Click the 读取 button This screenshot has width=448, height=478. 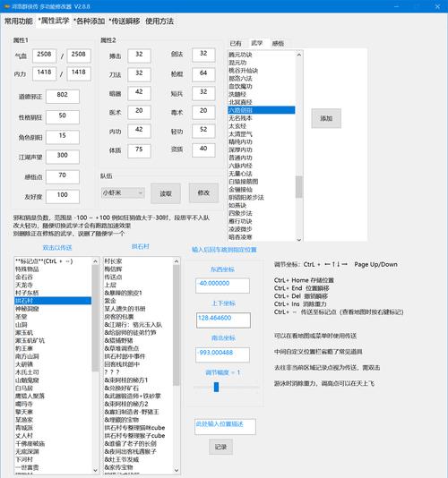(x=166, y=193)
